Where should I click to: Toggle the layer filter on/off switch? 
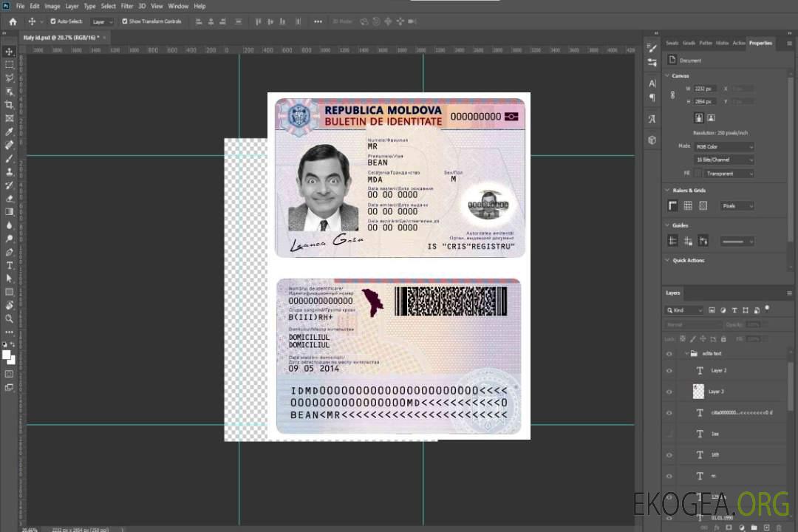click(x=767, y=308)
